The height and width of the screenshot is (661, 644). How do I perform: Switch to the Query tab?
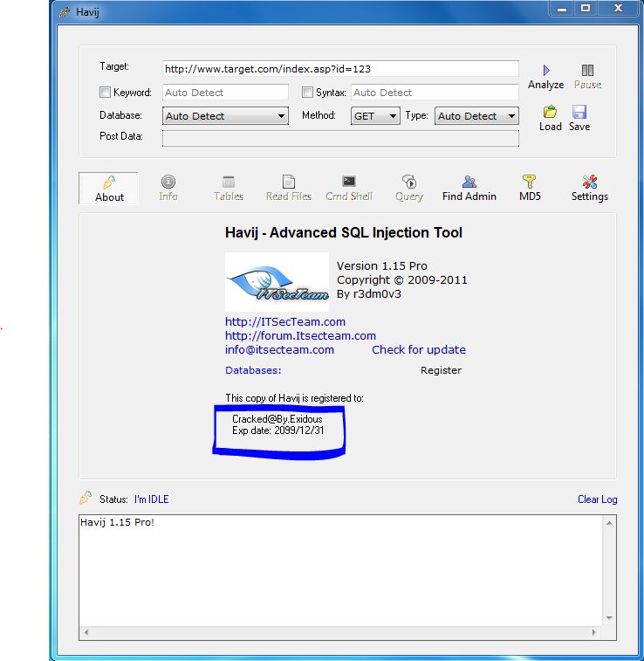[x=409, y=189]
